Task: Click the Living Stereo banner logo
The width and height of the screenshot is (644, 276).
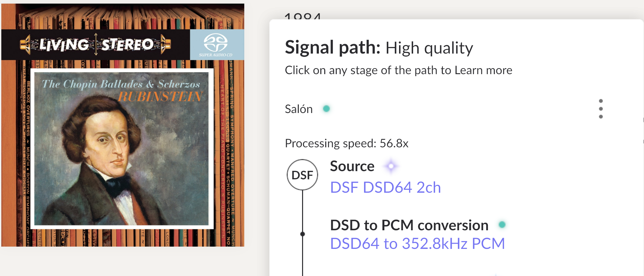Action: tap(95, 44)
